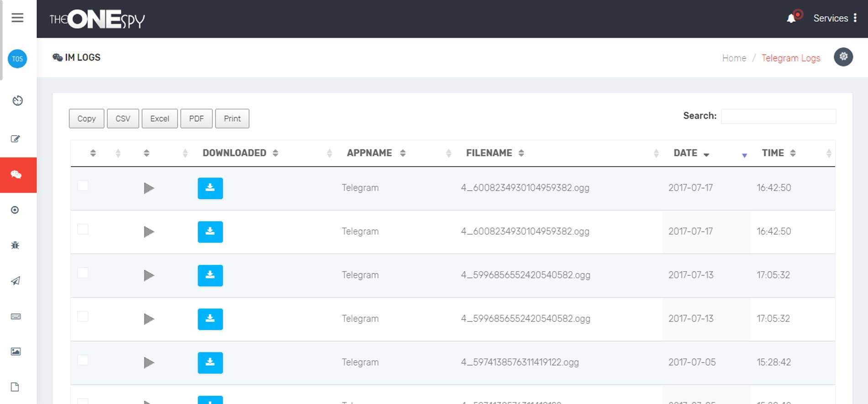This screenshot has height=404, width=868.
Task: Click into the Search input field
Action: [778, 116]
